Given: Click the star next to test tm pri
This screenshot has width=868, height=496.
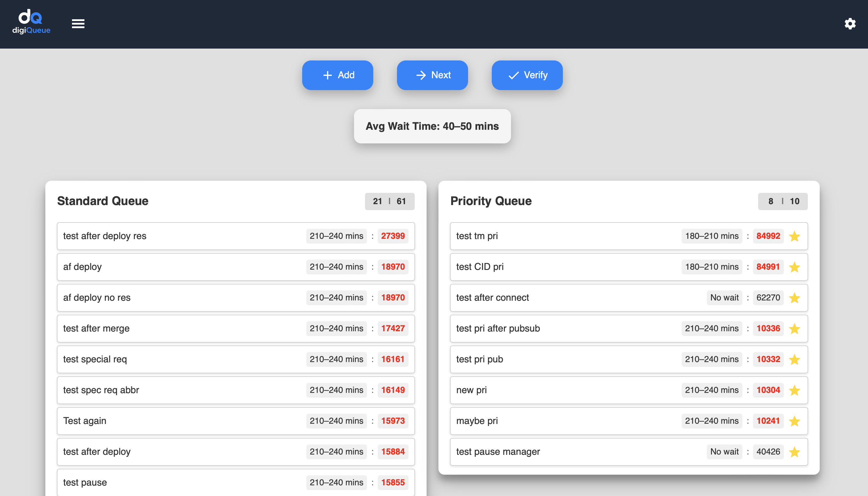Looking at the screenshot, I should (795, 236).
